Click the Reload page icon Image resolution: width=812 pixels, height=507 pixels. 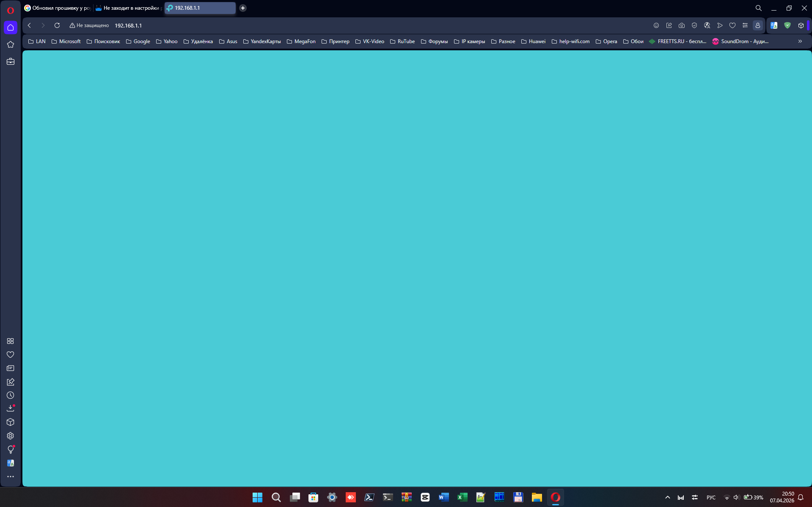tap(57, 25)
